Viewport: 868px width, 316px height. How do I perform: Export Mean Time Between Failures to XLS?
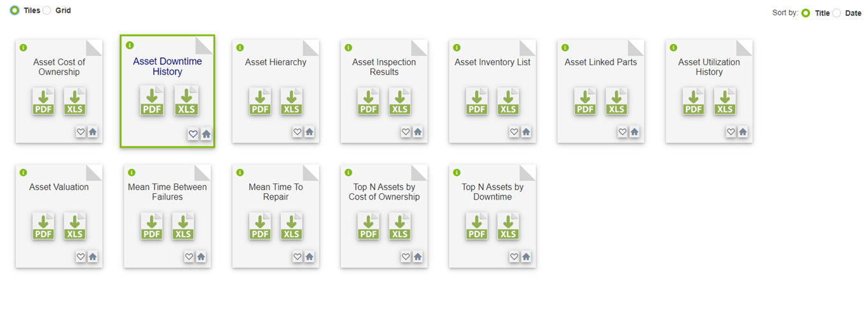pyautogui.click(x=183, y=226)
